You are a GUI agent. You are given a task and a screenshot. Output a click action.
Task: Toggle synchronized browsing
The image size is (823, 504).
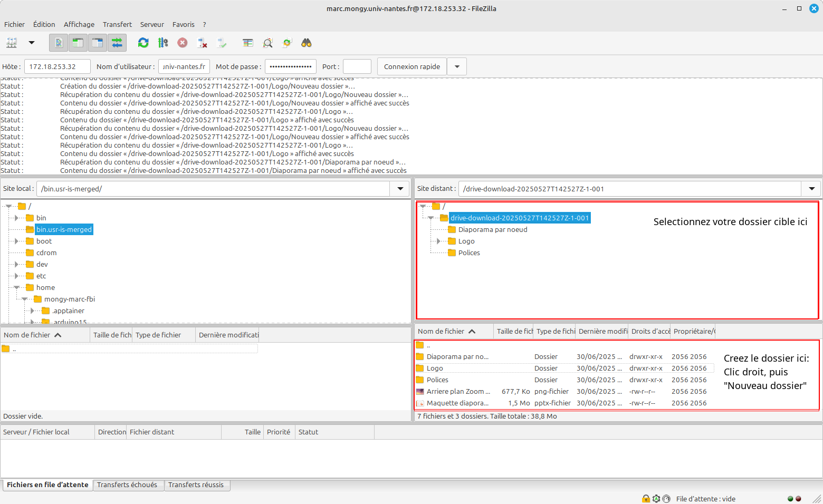click(x=286, y=43)
